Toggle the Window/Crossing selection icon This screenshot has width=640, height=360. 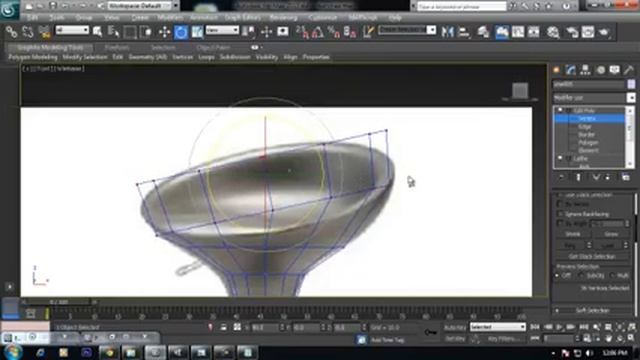click(146, 32)
